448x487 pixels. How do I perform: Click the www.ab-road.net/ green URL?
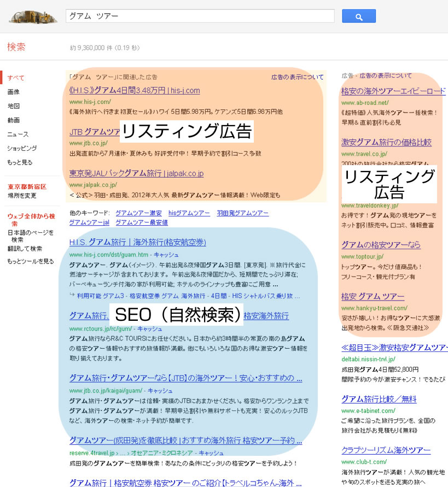[x=365, y=103]
